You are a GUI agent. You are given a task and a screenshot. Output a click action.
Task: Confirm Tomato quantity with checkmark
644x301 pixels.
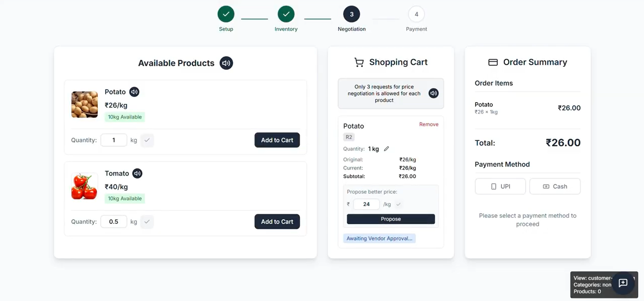click(147, 222)
